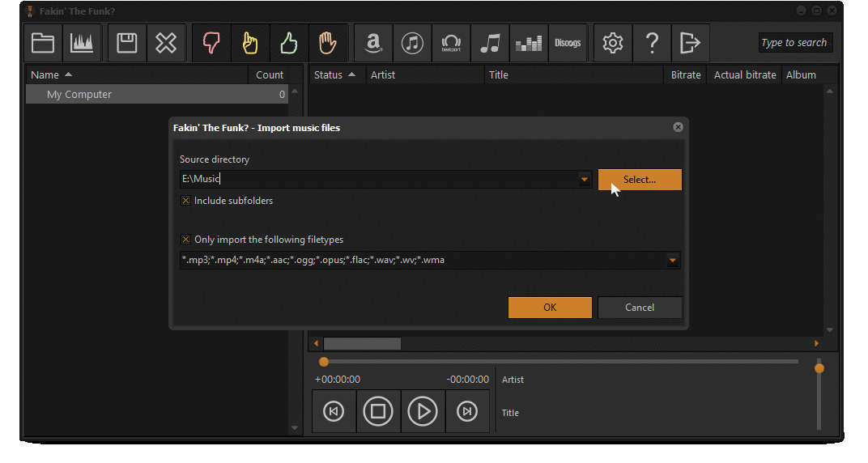The width and height of the screenshot is (868, 463).
Task: Click the equalizer bars toolbar icon
Action: pos(529,43)
